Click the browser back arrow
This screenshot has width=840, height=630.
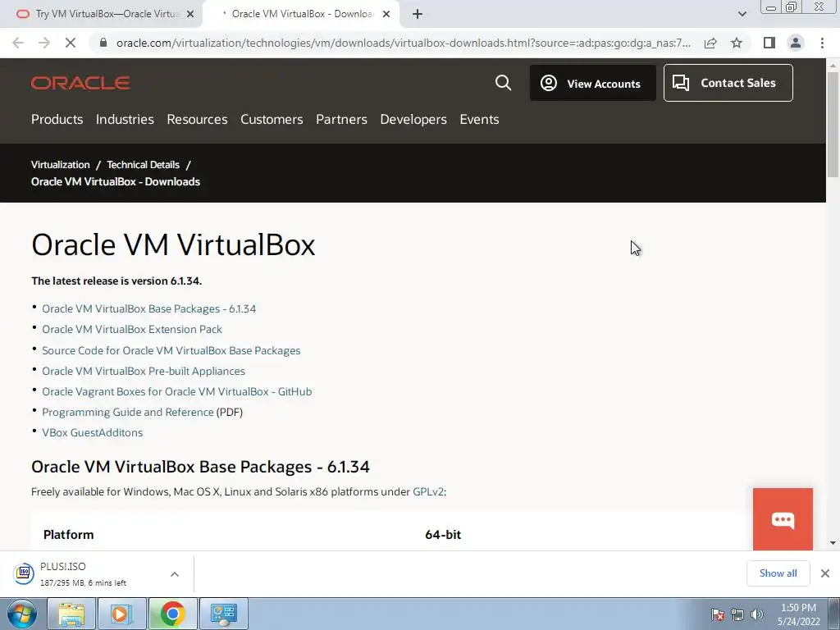click(x=18, y=43)
